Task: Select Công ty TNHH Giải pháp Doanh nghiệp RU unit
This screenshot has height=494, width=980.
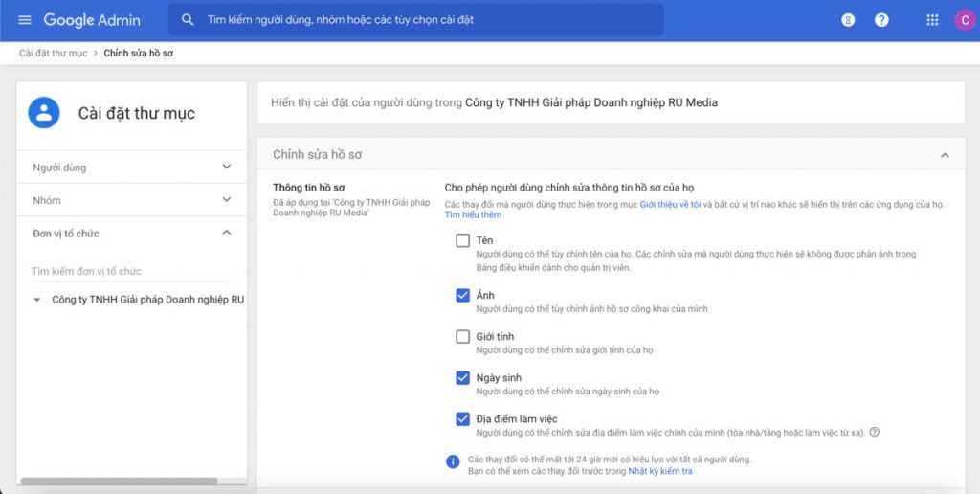Action: click(x=147, y=301)
